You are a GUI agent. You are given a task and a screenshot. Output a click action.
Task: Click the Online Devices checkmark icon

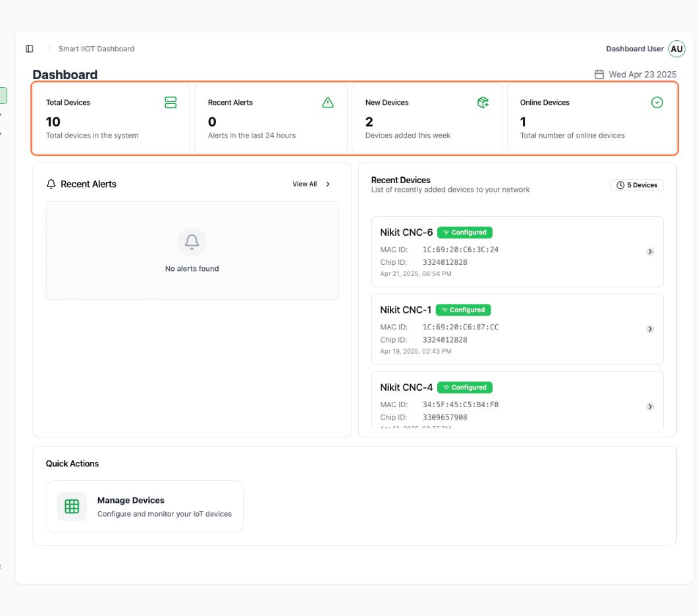[657, 102]
